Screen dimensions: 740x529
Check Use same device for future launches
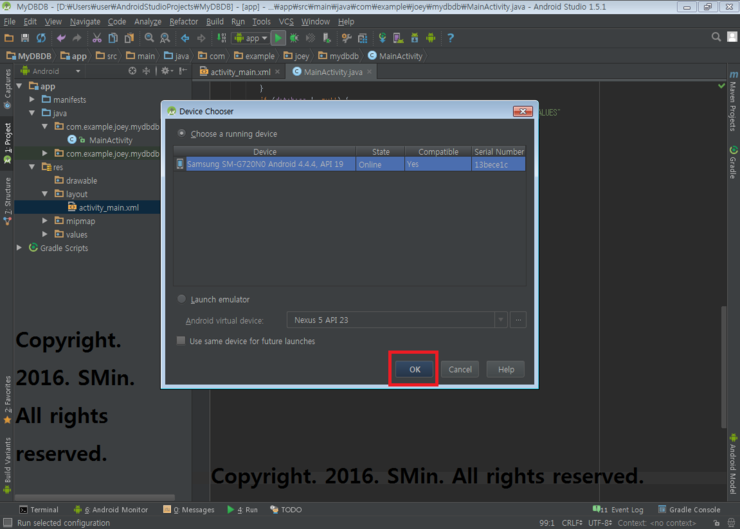(x=181, y=341)
